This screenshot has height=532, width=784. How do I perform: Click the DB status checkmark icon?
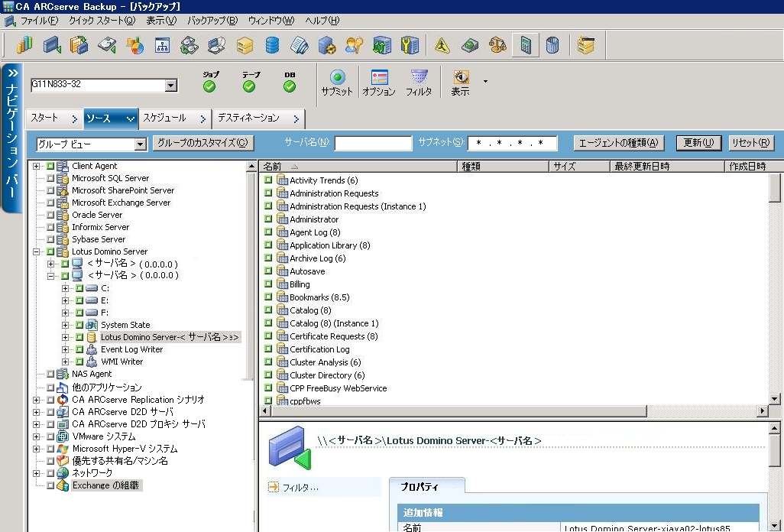(x=290, y=86)
